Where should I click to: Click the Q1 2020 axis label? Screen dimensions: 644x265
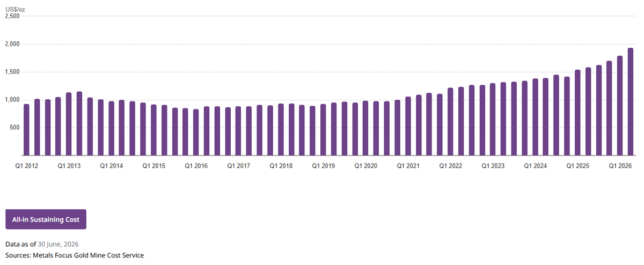[x=365, y=166]
